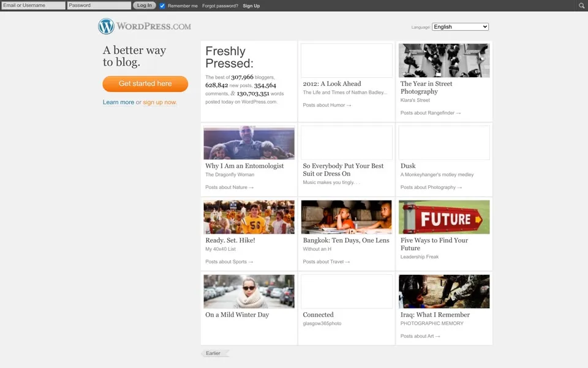Click the Earlier pagination button
588x368 pixels.
(x=215, y=353)
